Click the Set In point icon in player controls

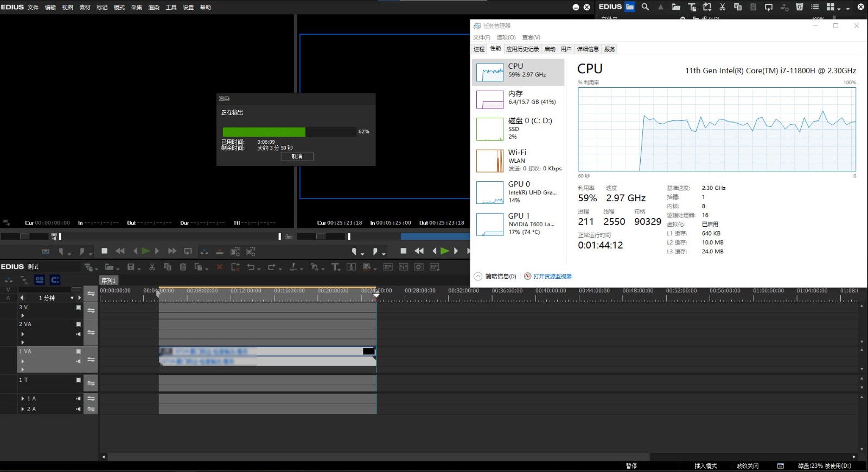pos(61,251)
